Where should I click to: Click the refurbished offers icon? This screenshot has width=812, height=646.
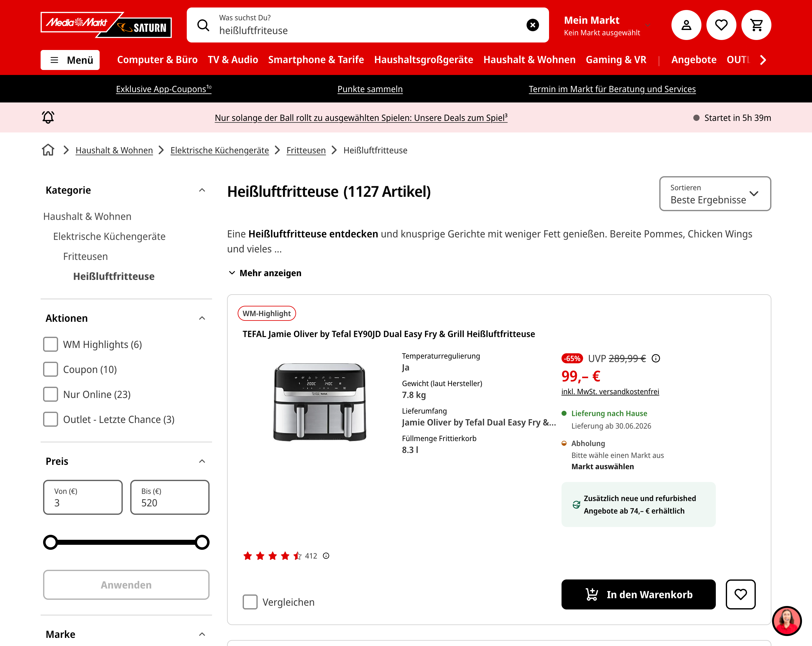(576, 504)
